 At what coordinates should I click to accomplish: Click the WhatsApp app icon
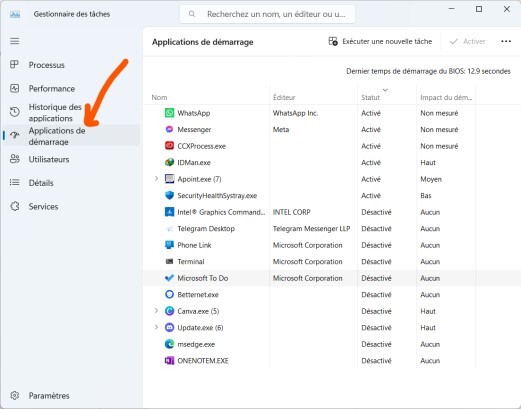click(169, 113)
